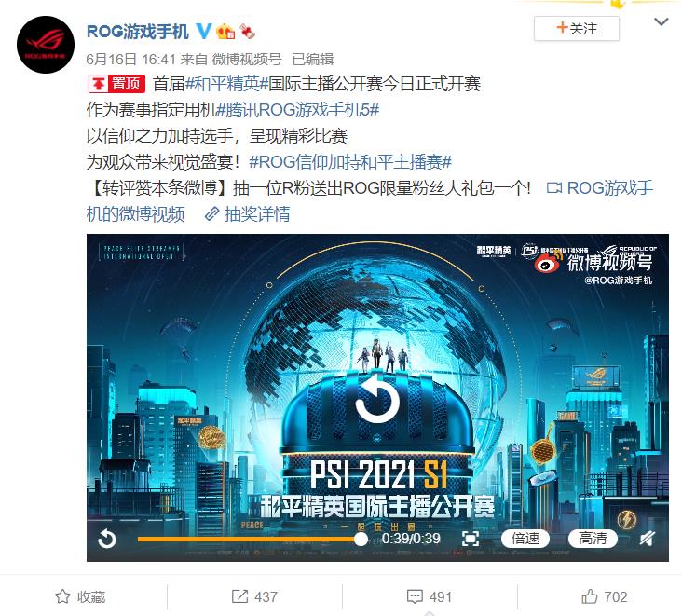Like the post with thumbs-up 702
The width and height of the screenshot is (682, 616).
[605, 596]
